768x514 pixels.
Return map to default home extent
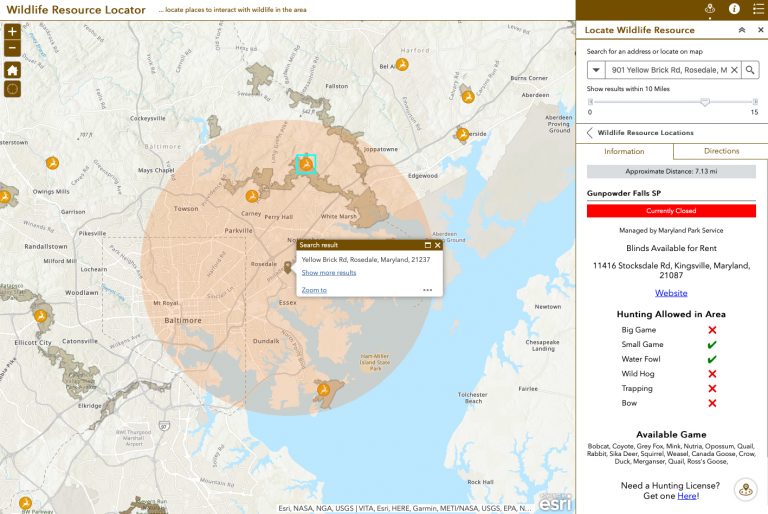click(12, 70)
